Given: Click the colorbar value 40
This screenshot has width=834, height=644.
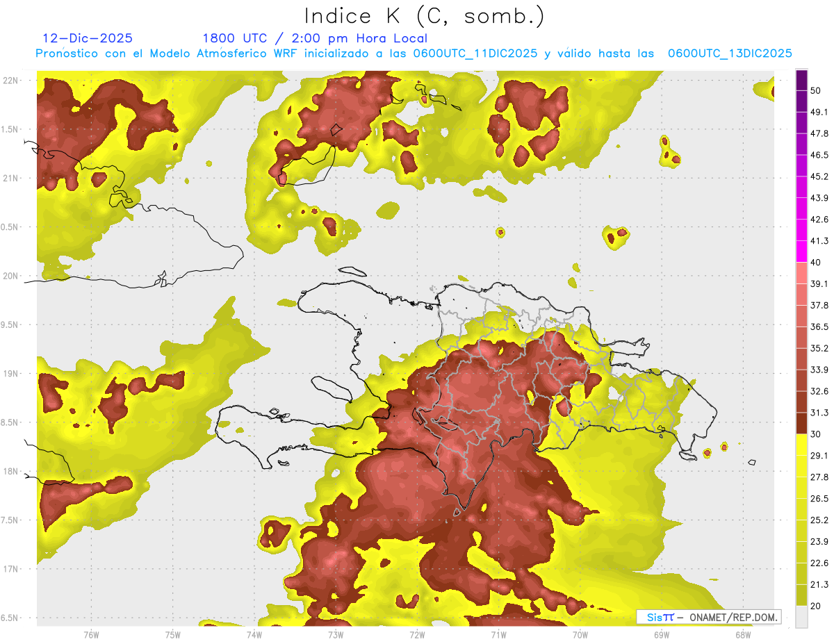Looking at the screenshot, I should pyautogui.click(x=816, y=263).
